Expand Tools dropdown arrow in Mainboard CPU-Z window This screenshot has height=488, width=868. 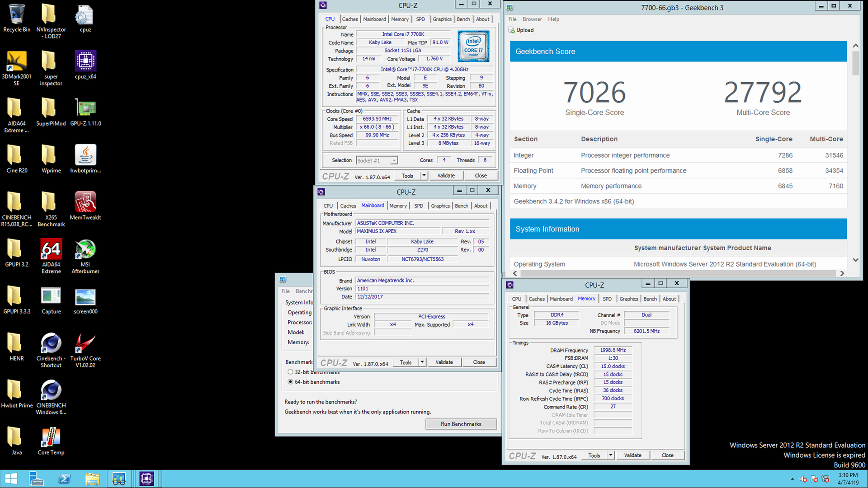(422, 362)
